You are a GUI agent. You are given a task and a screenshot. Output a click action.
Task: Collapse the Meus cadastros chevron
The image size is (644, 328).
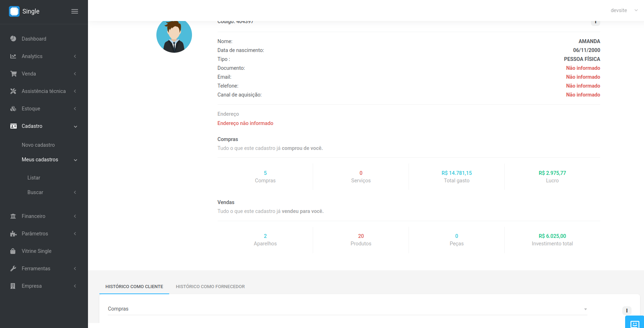tap(76, 160)
